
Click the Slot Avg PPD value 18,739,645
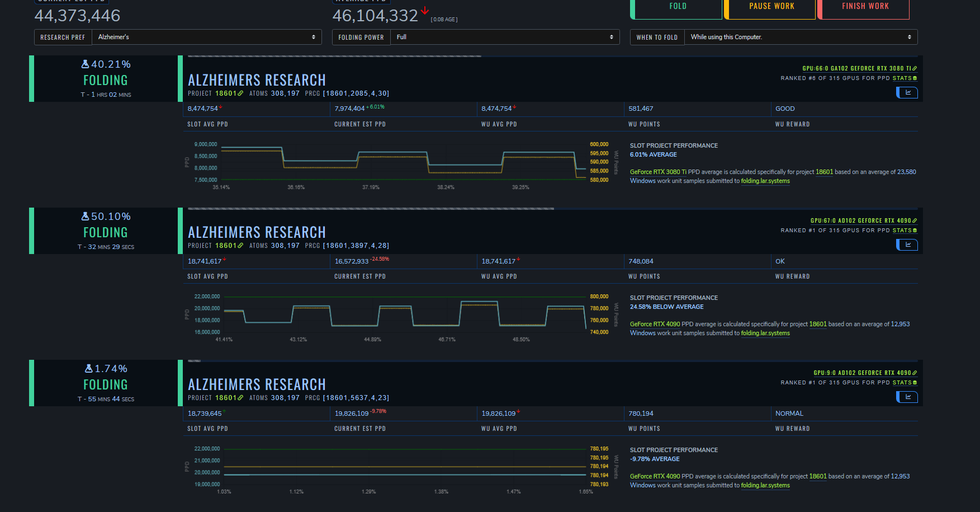205,414
